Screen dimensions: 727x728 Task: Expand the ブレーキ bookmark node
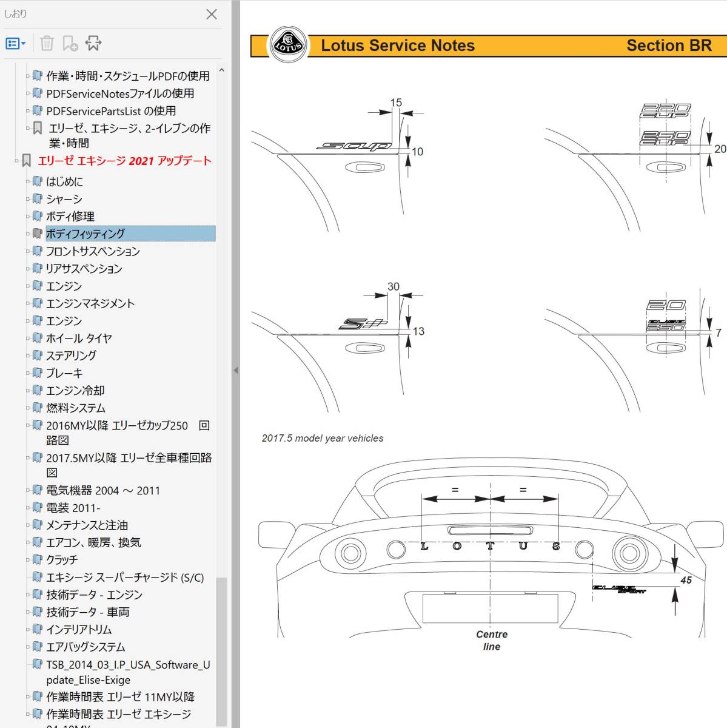pyautogui.click(x=28, y=373)
